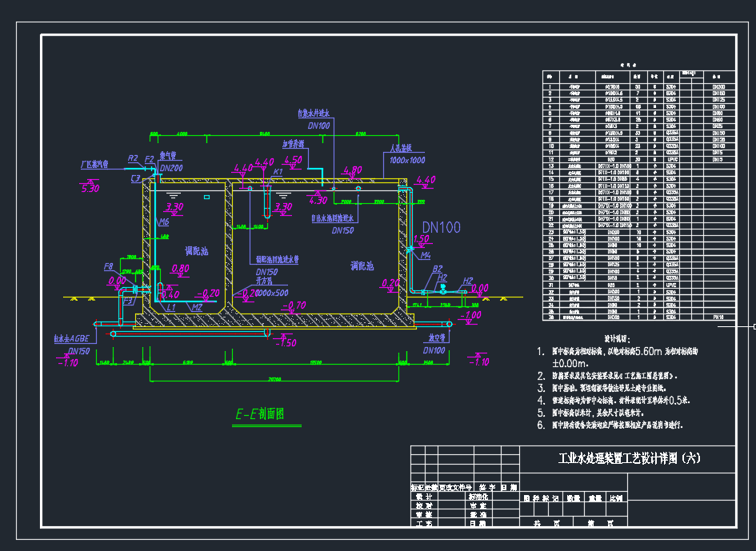Click the PN10 cell in the materials table
Viewport: 756px width, 551px height.
tap(718, 317)
